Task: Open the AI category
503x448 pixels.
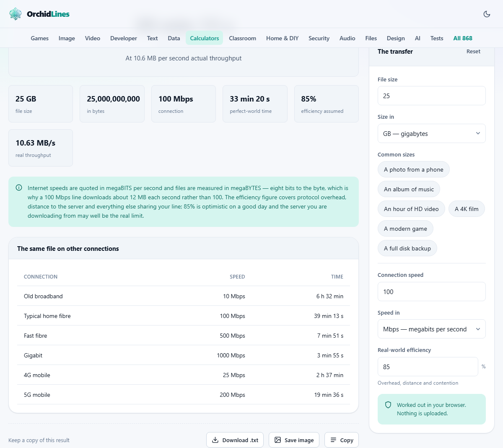Action: (417, 38)
